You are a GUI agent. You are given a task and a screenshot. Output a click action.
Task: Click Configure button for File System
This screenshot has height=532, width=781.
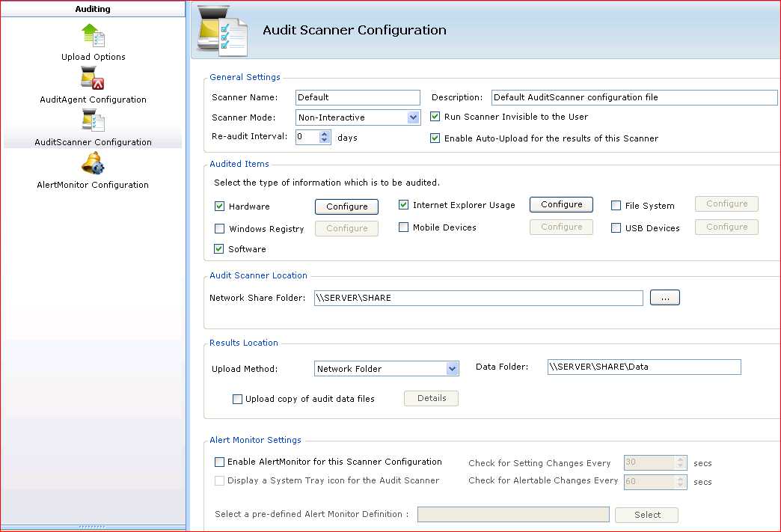[x=726, y=204]
